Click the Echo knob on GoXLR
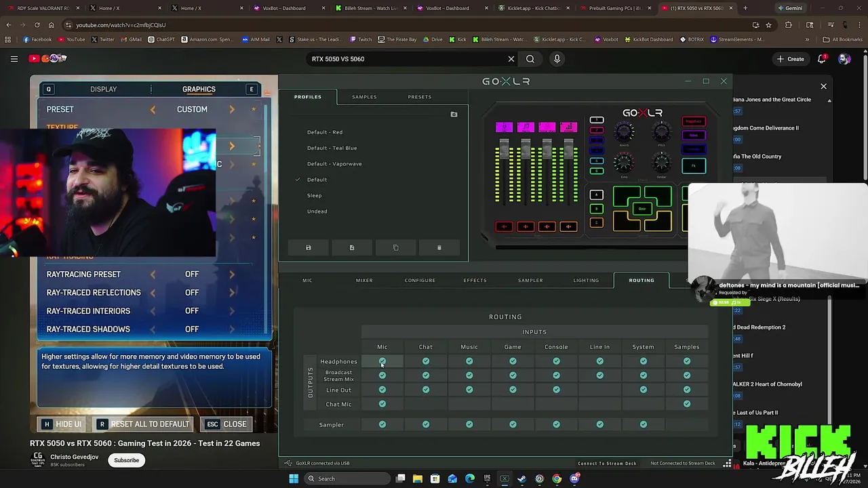The width and height of the screenshot is (868, 488). (624, 163)
